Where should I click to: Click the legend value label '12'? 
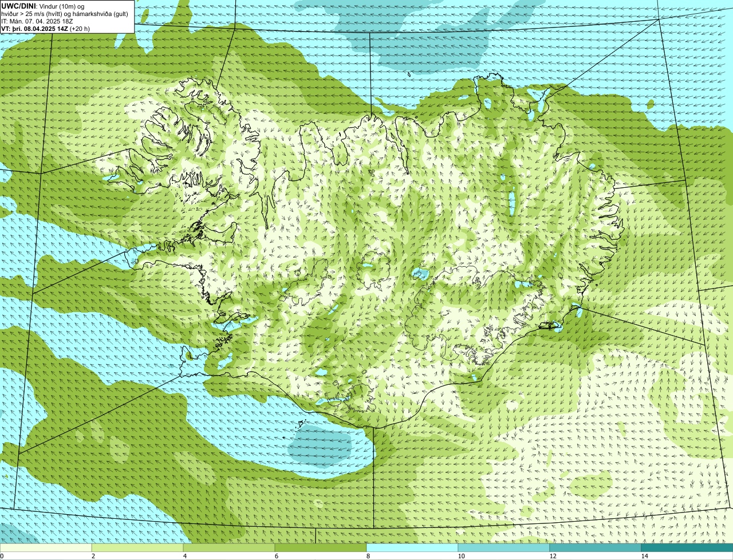click(x=553, y=556)
